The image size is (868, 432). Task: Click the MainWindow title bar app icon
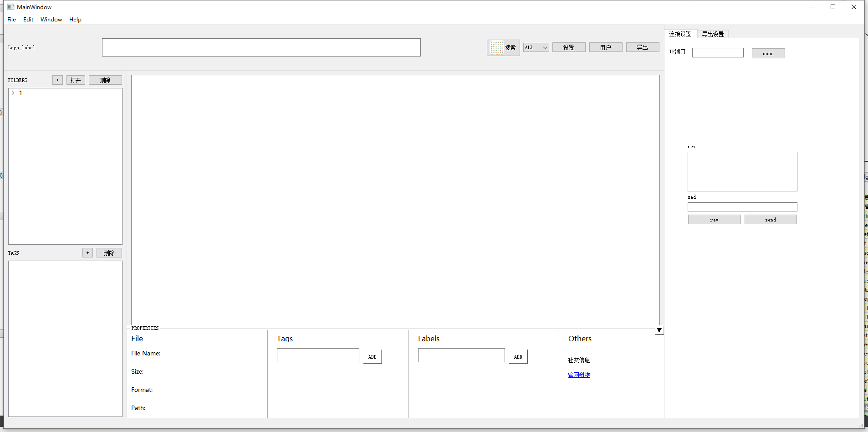[11, 7]
